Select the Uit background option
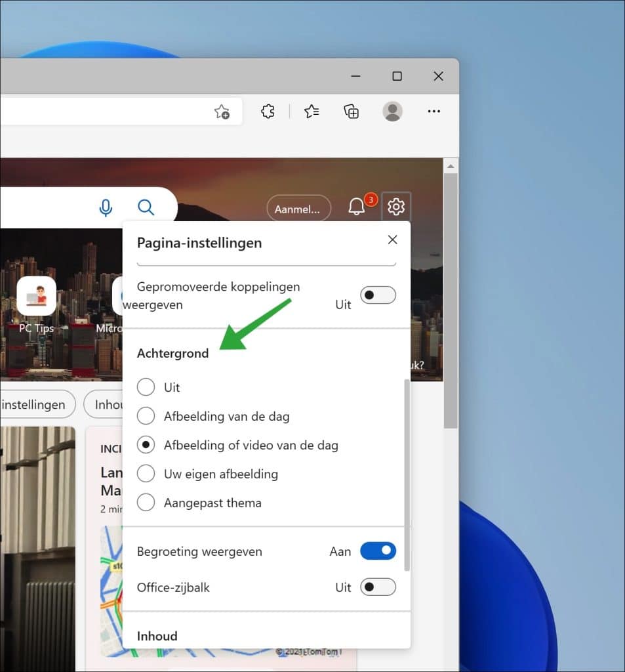 tap(146, 387)
